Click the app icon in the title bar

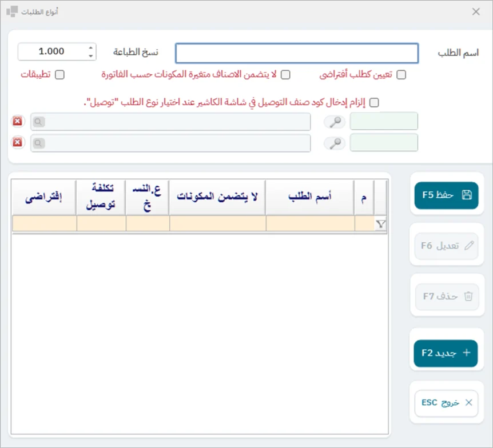point(12,11)
